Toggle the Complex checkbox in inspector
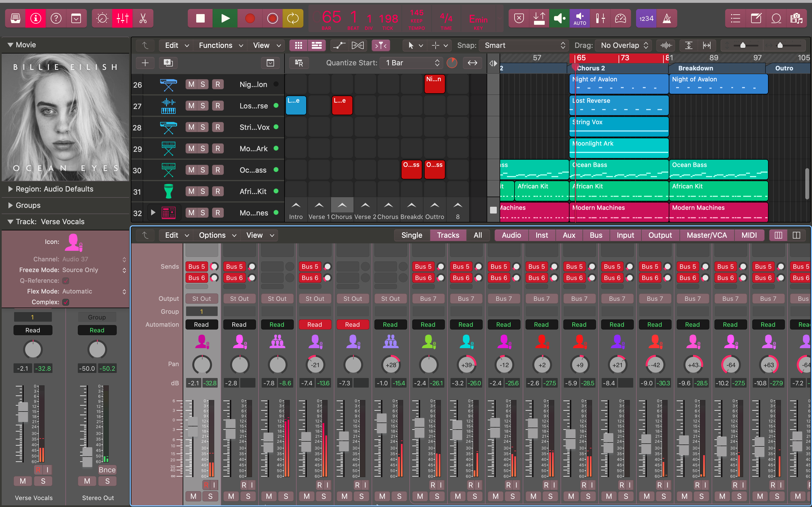The height and width of the screenshot is (507, 812). click(x=66, y=302)
